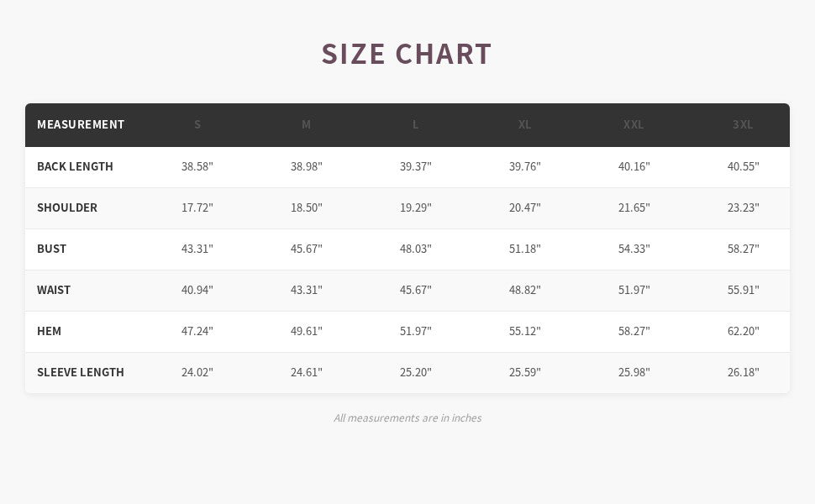Image resolution: width=815 pixels, height=504 pixels.
Task: Select the XXL size column header
Action: pos(634,124)
